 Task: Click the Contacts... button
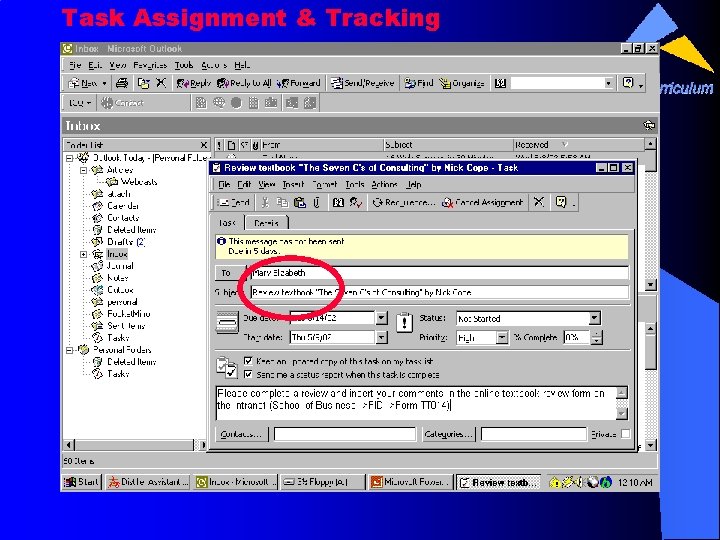[x=242, y=434]
